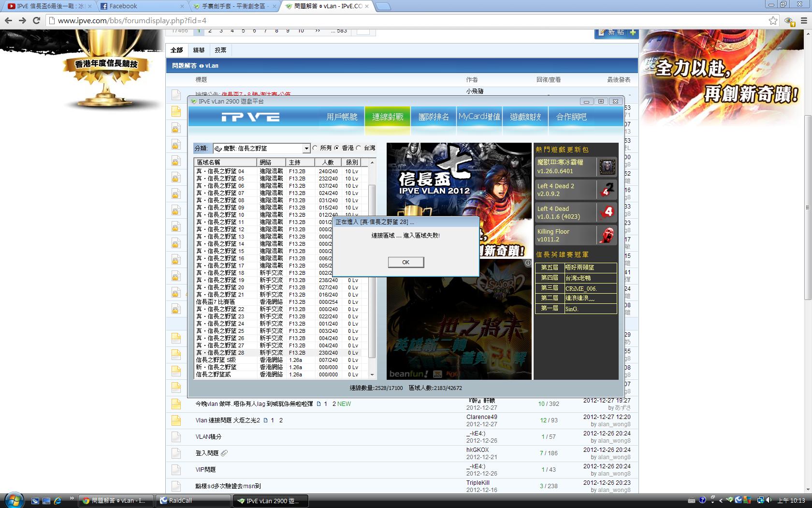Open Internet Explorer from the quick launch
The height and width of the screenshot is (508, 812).
pyautogui.click(x=58, y=501)
